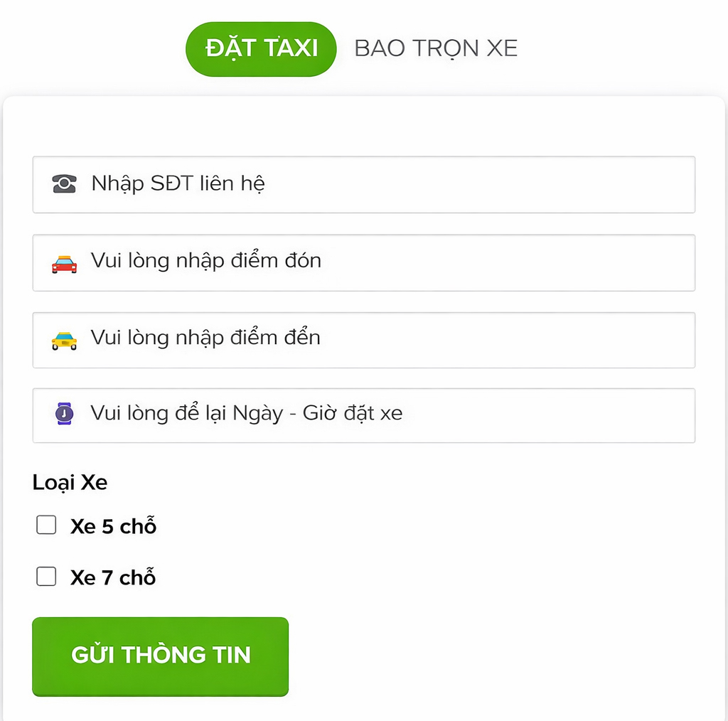The width and height of the screenshot is (728, 721).
Task: Check the 5-seat vehicle option
Action: (x=45, y=525)
